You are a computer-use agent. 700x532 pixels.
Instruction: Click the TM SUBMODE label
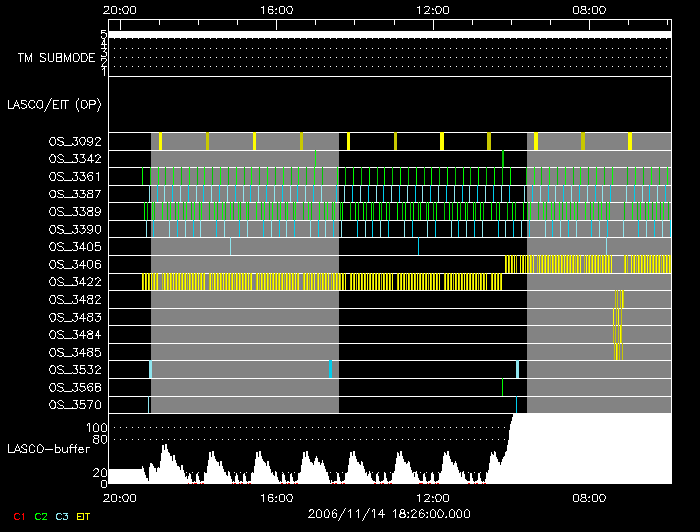click(56, 58)
